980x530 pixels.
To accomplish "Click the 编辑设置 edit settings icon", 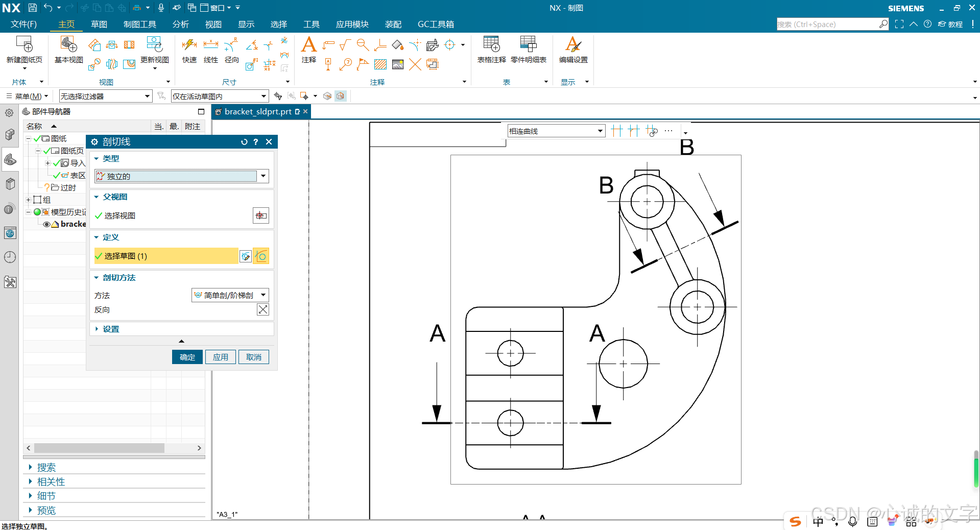I will click(573, 44).
